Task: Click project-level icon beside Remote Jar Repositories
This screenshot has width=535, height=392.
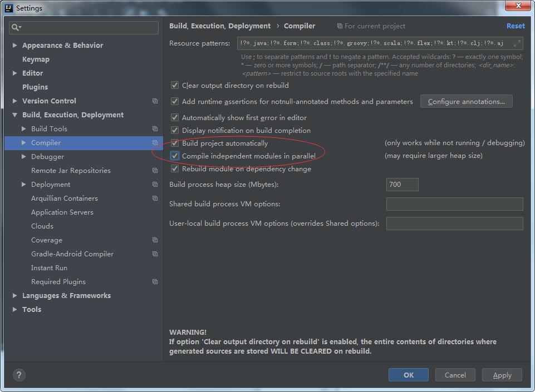Action: click(x=155, y=171)
